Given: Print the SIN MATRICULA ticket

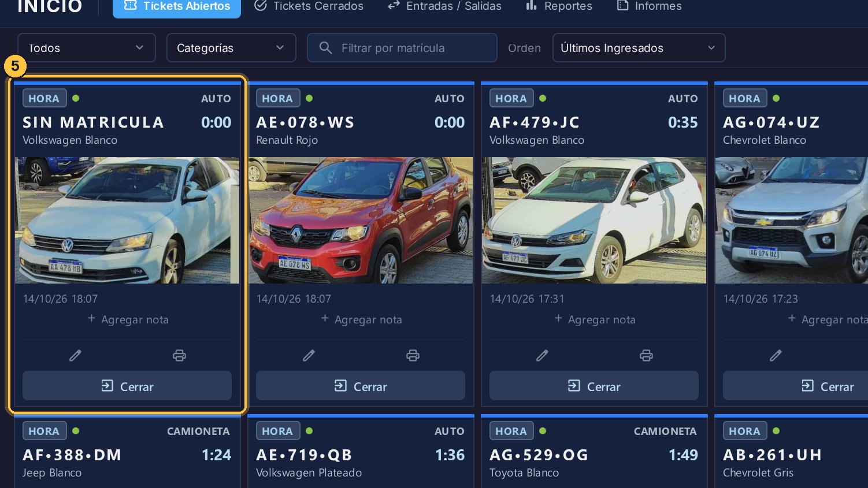Looking at the screenshot, I should 179,355.
